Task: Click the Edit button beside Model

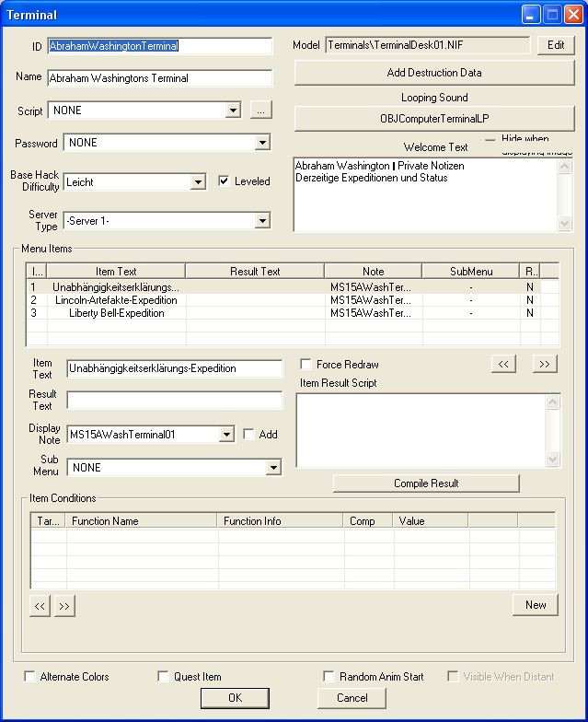Action: tap(556, 45)
